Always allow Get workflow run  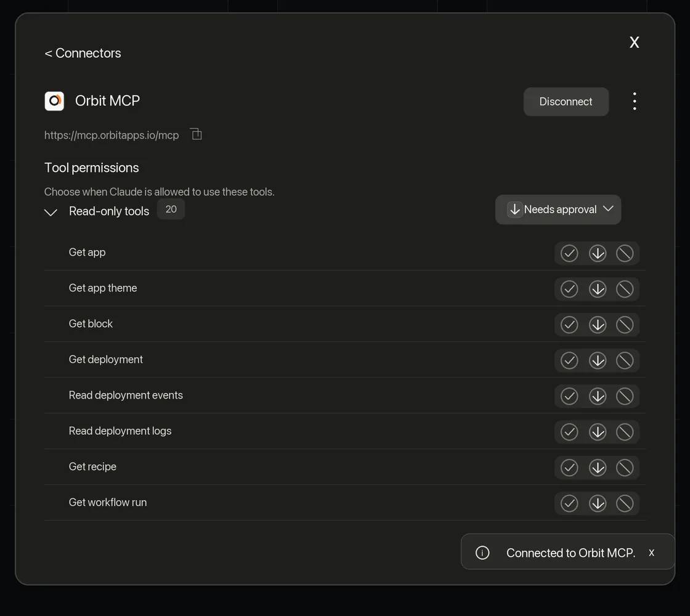(x=569, y=503)
